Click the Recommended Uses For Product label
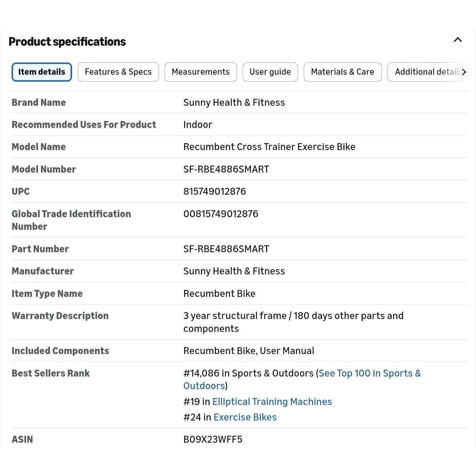This screenshot has width=476, height=476. coord(84,125)
